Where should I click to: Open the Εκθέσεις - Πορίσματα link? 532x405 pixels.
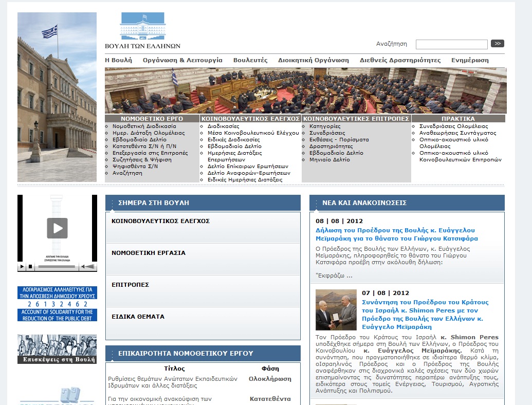click(x=339, y=139)
